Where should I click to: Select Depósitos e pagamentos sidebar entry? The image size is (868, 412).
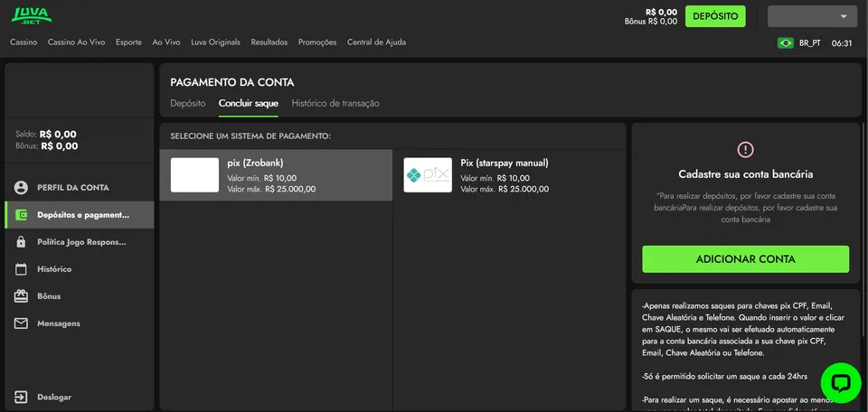tap(79, 215)
